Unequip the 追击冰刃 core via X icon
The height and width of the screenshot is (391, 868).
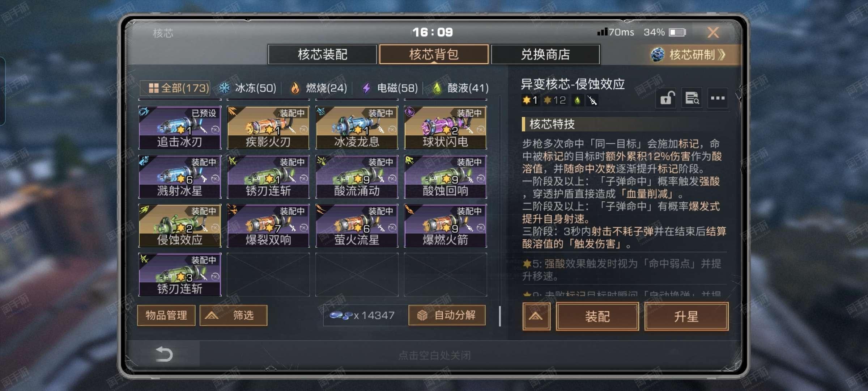point(215,130)
